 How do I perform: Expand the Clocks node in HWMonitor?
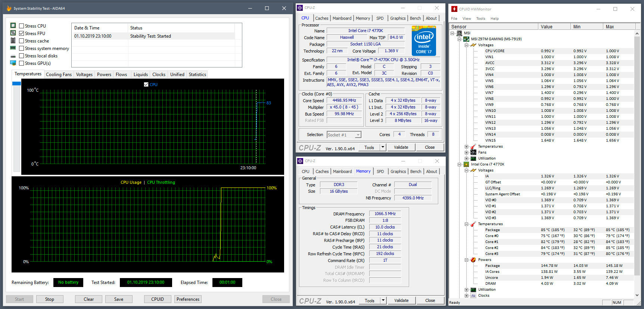click(x=466, y=296)
